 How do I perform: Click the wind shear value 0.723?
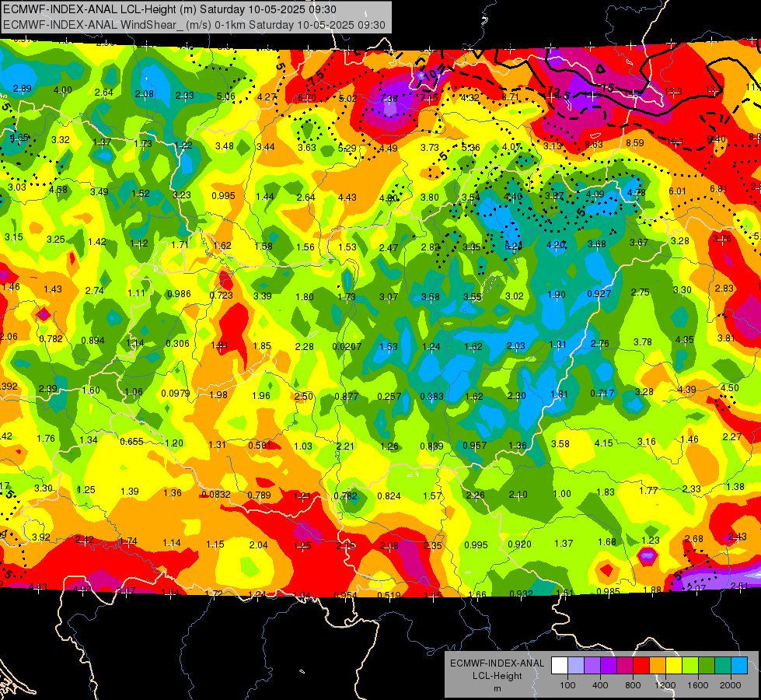[x=222, y=295]
